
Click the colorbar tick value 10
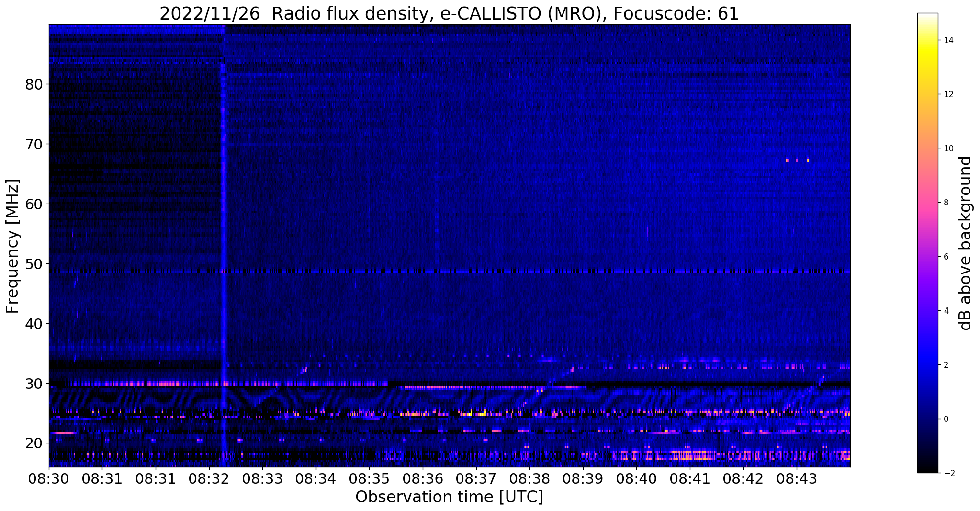tap(948, 148)
